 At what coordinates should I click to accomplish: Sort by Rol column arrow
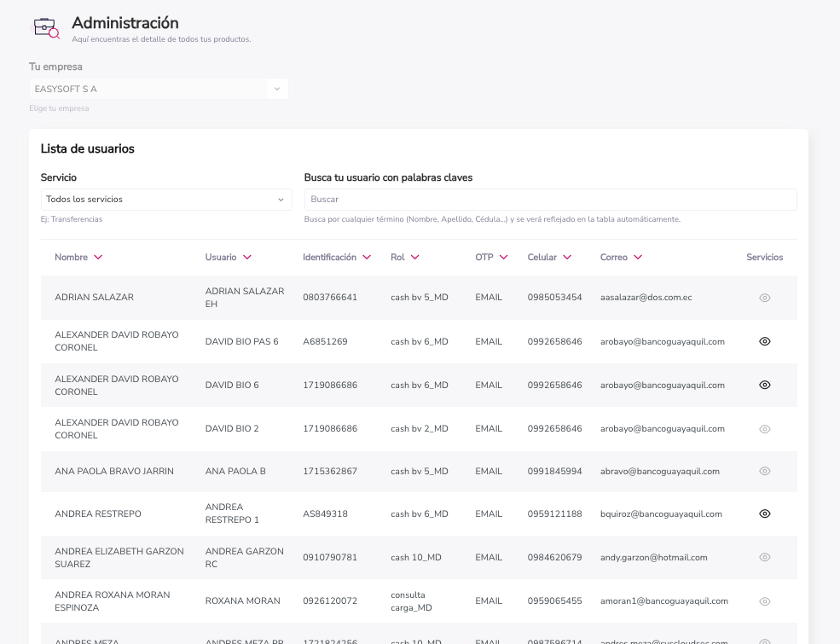(x=415, y=258)
